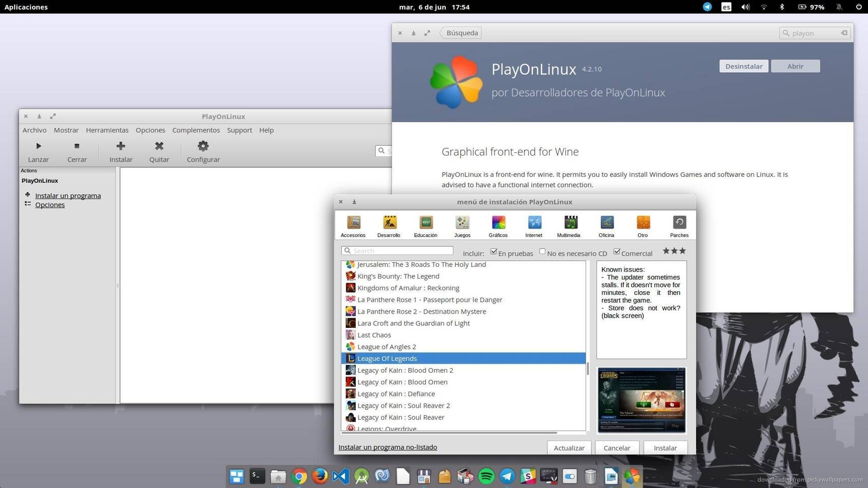Open the Herramientas menu
868x488 pixels.
[x=107, y=130]
